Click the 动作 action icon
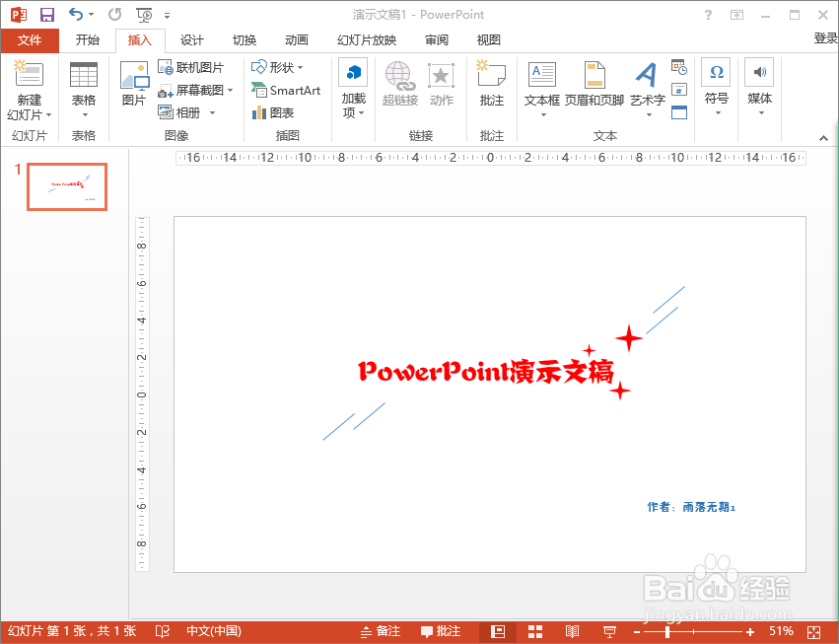The height and width of the screenshot is (644, 839). (x=442, y=84)
